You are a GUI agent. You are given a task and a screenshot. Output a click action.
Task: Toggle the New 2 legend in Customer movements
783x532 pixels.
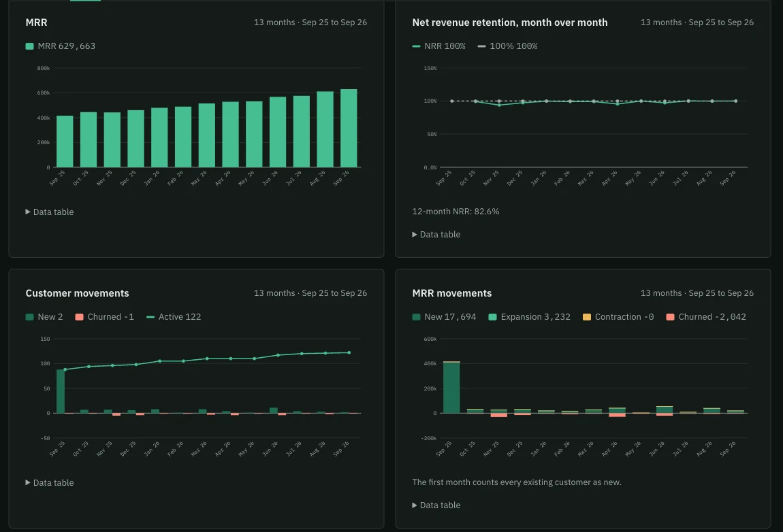click(x=44, y=317)
